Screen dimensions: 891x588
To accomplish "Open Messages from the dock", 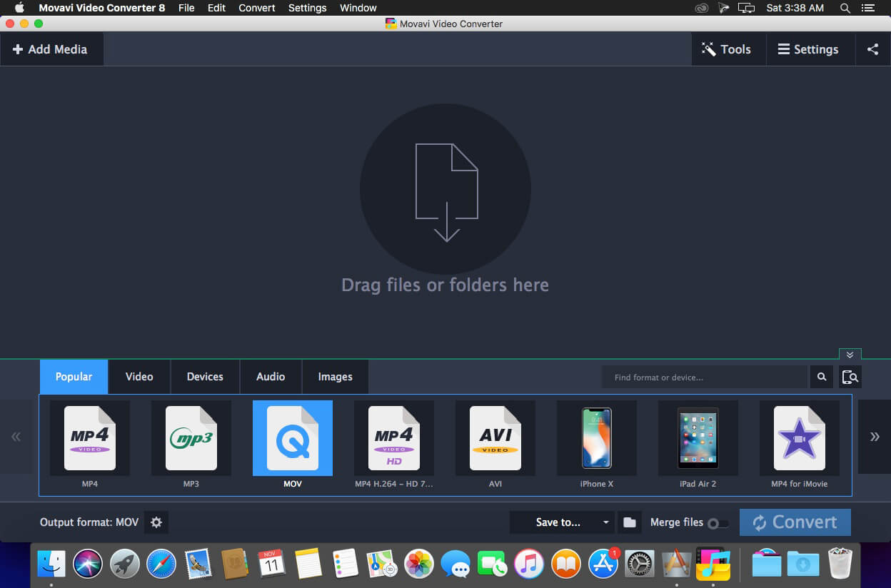I will (x=455, y=564).
